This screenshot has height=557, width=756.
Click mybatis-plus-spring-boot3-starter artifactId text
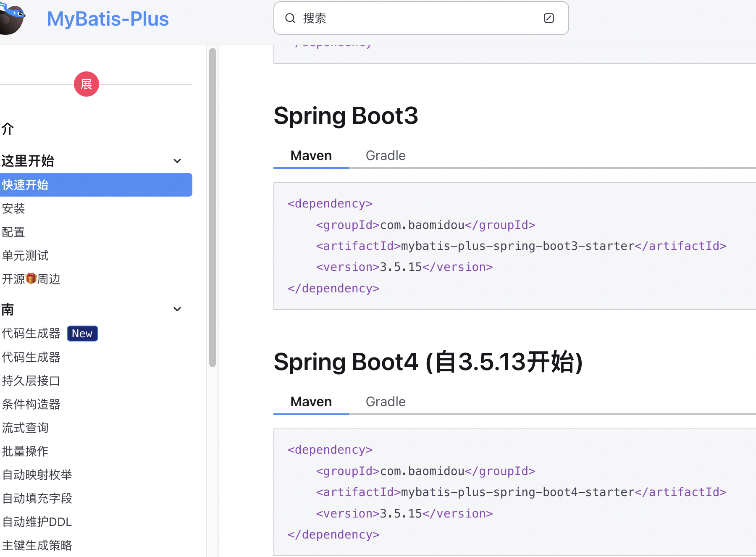point(517,246)
